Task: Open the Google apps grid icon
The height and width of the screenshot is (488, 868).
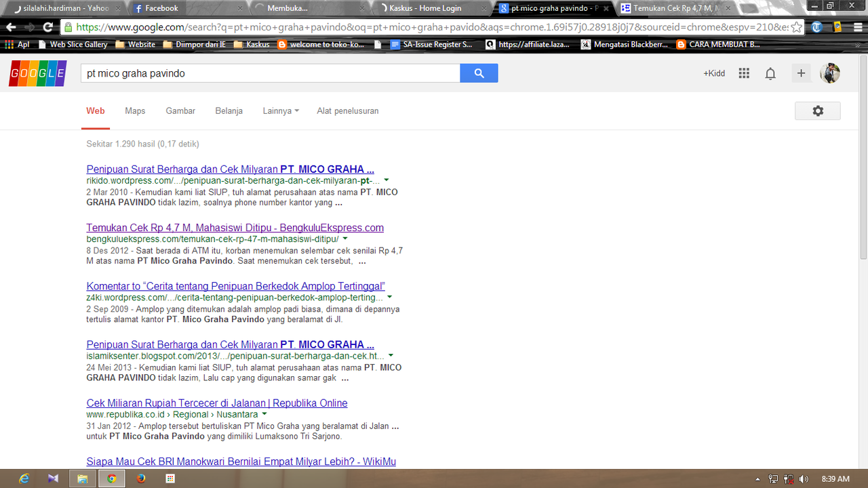Action: coord(744,73)
